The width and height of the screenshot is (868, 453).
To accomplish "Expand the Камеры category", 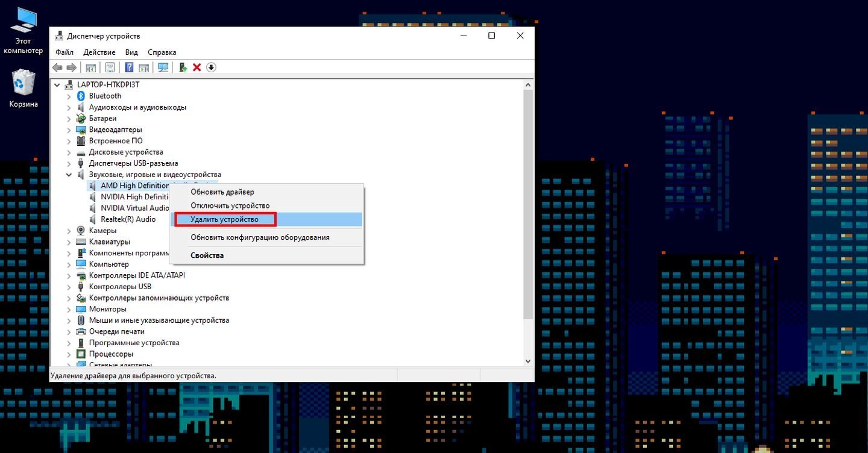I will coord(69,231).
